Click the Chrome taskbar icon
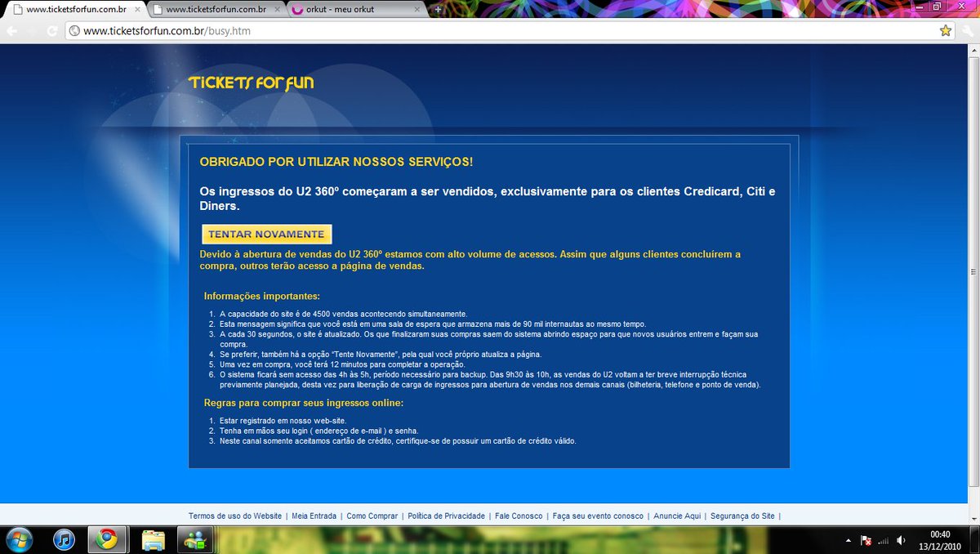This screenshot has width=980, height=554. click(107, 539)
